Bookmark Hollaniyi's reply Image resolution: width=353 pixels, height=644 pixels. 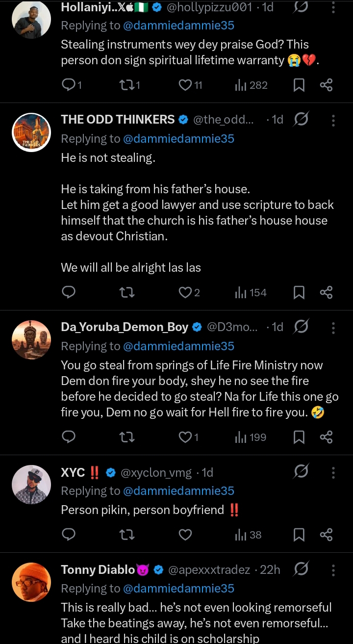pos(299,86)
